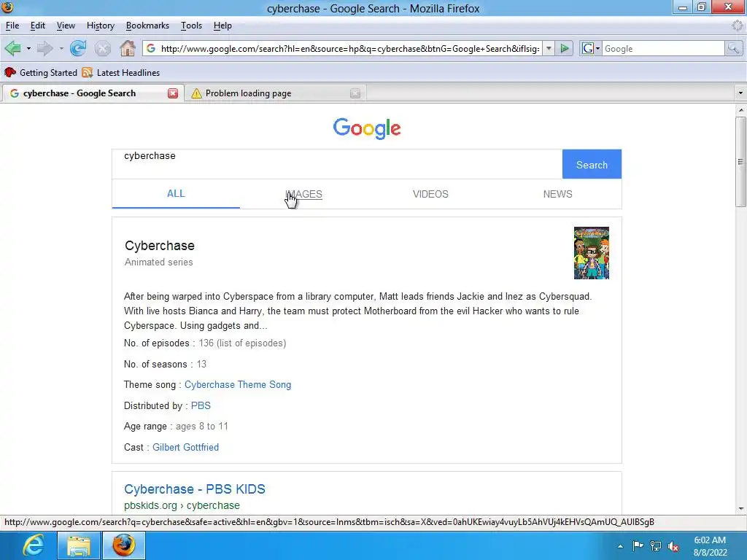
Task: Open the Gilbert Gottfried cast link
Action: coord(186,447)
